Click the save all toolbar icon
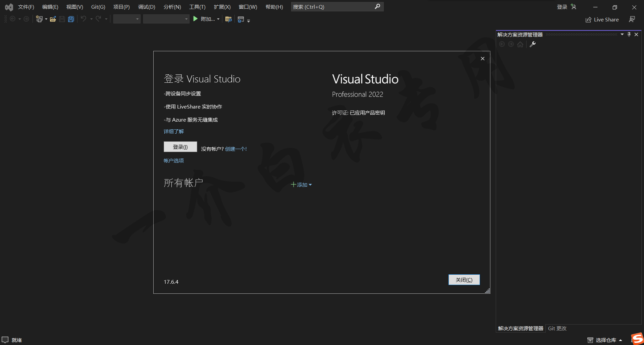 (x=71, y=19)
